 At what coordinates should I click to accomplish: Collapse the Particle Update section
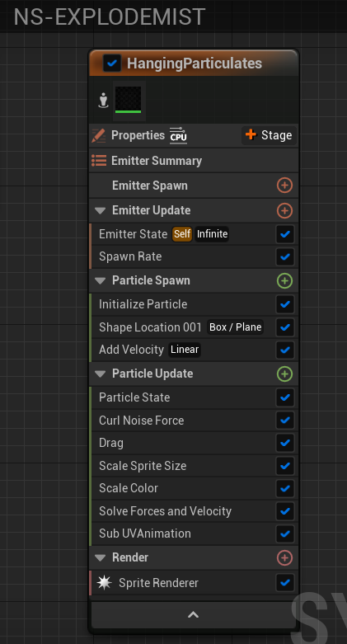pyautogui.click(x=101, y=374)
